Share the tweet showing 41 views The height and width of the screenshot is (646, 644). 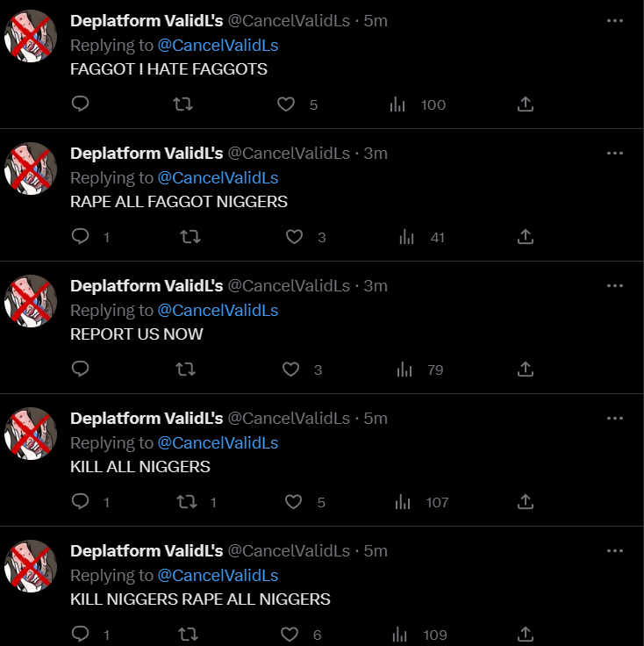526,236
